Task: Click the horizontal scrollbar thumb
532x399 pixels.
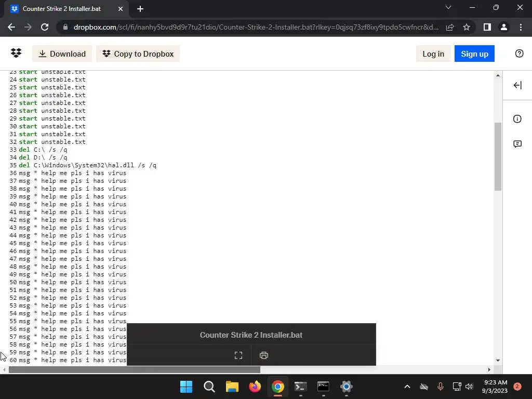Action: (x=135, y=369)
